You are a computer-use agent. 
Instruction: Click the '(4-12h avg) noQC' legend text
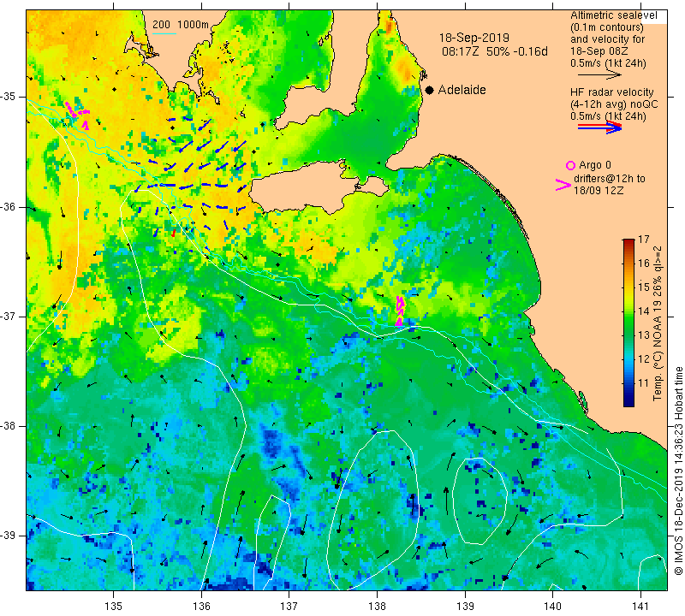614,104
